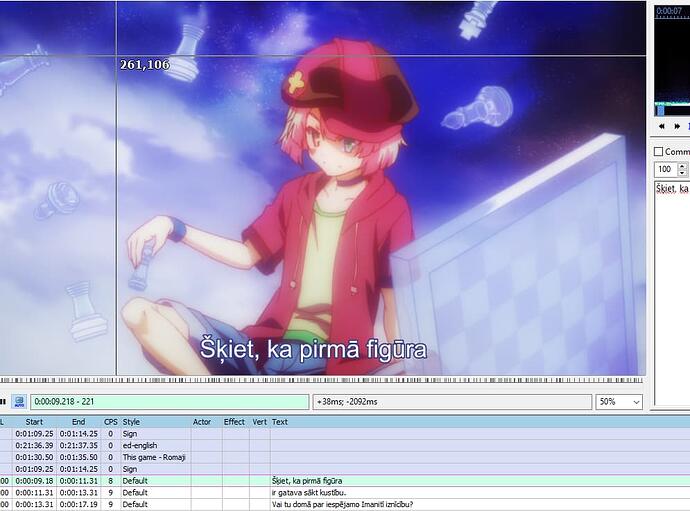Click the CPS value 8 cell

pyautogui.click(x=110, y=481)
